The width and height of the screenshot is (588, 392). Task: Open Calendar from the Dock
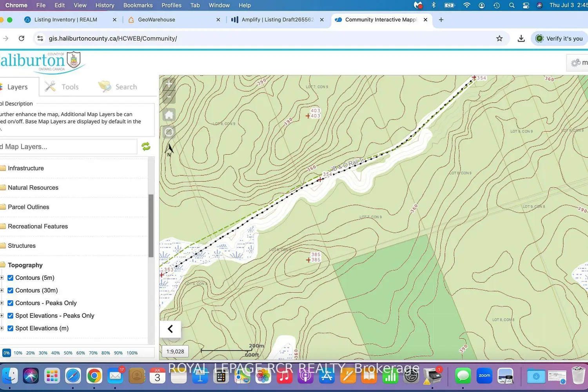[x=157, y=376]
